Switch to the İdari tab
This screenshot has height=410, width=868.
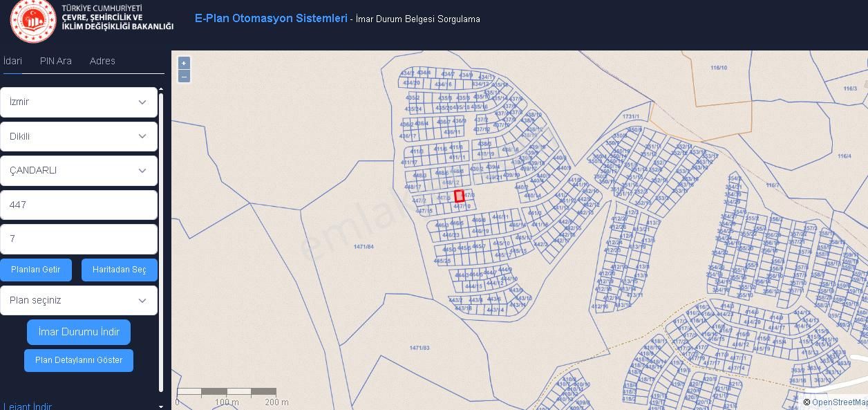[x=12, y=61]
